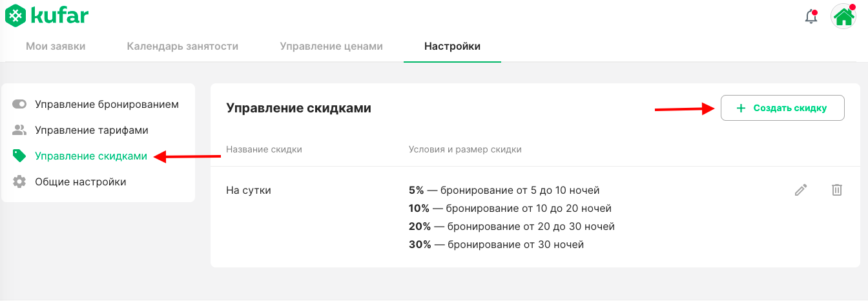Click the gear icon beside Общие настройки
Image resolution: width=868 pixels, height=301 pixels.
[x=19, y=182]
